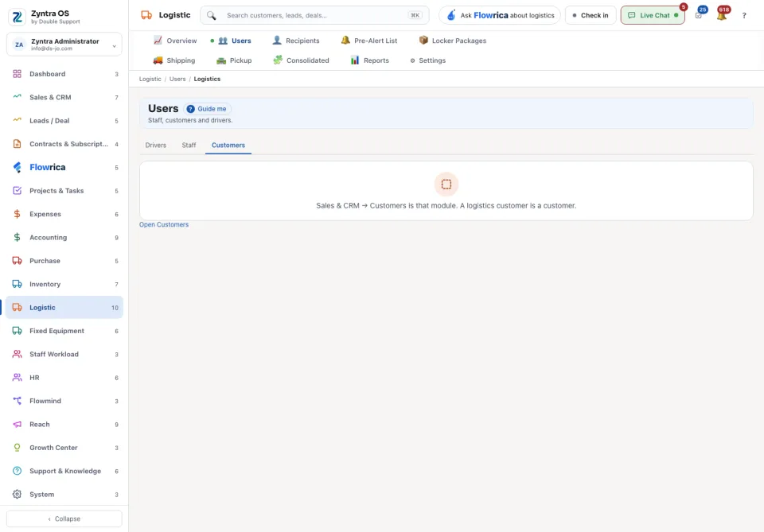Click the Check in button
The height and width of the screenshot is (532, 764).
tap(591, 16)
